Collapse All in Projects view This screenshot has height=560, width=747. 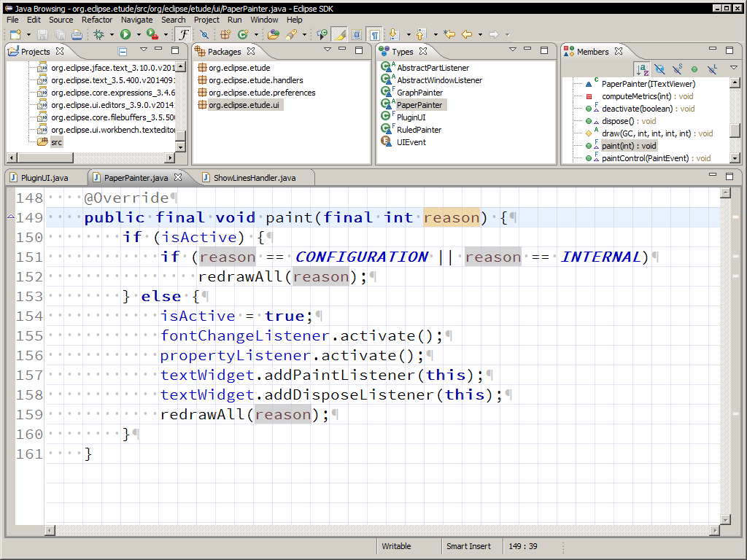click(x=123, y=51)
